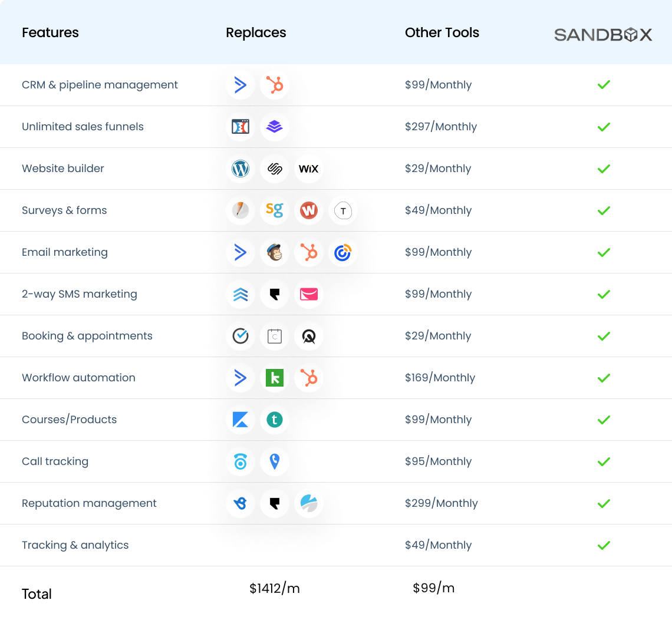Click the Squarespace icon
Screen dimensions: 672x620
click(x=275, y=169)
